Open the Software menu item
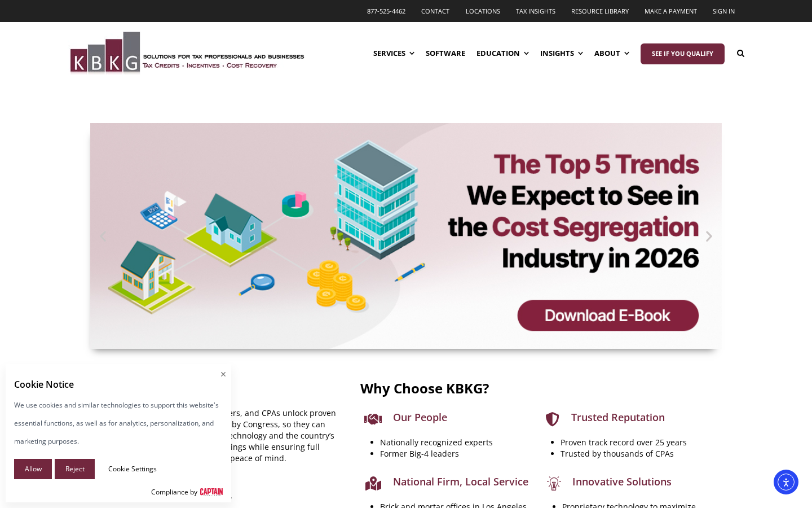The width and height of the screenshot is (812, 508). pos(445,54)
